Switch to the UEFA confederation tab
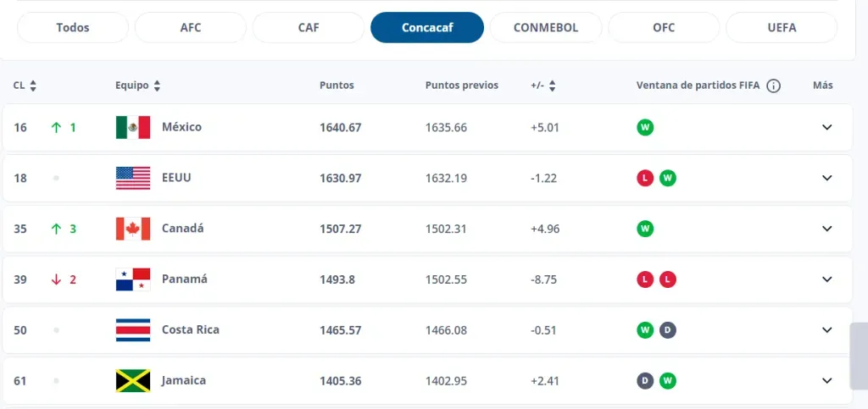Viewport: 868px width, 409px height. tap(781, 27)
